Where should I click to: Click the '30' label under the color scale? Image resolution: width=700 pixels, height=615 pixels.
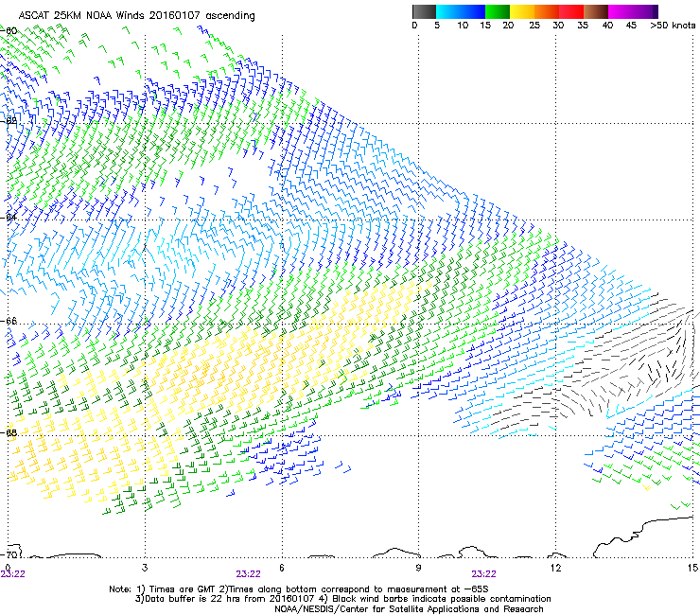[558, 26]
